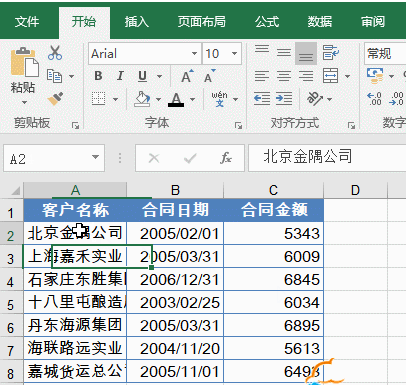Select cell containing 丹东海源集团

[75, 325]
